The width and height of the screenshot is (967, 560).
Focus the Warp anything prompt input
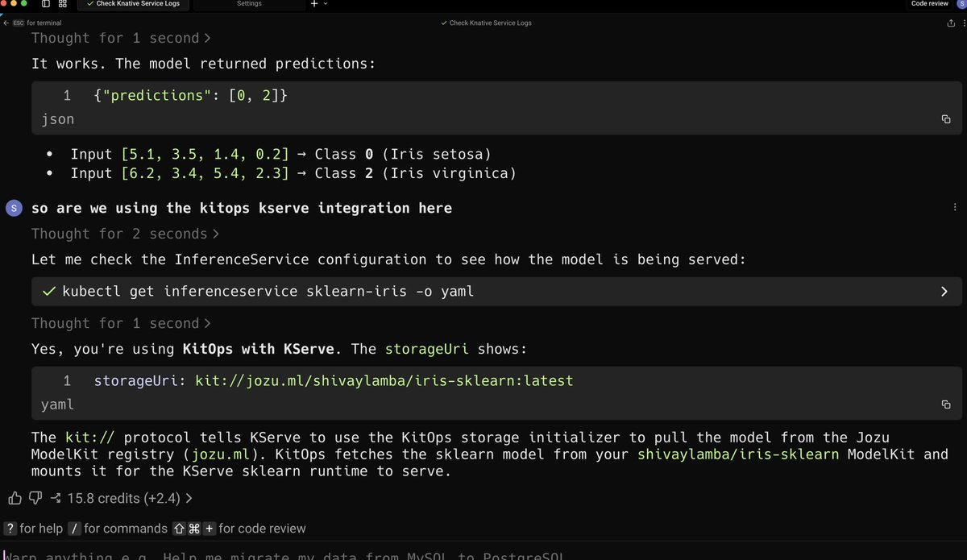click(x=483, y=555)
